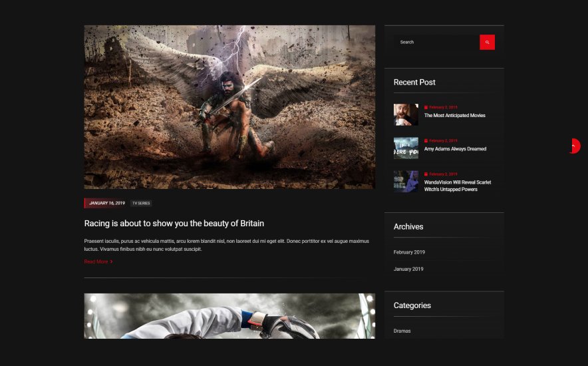Select the Dramas category

point(402,331)
